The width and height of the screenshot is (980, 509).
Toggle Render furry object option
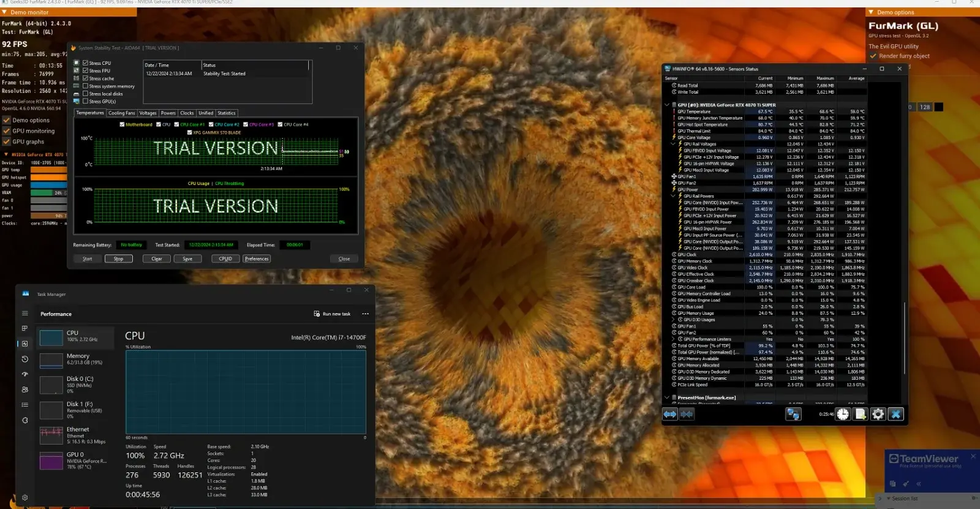pyautogui.click(x=873, y=56)
